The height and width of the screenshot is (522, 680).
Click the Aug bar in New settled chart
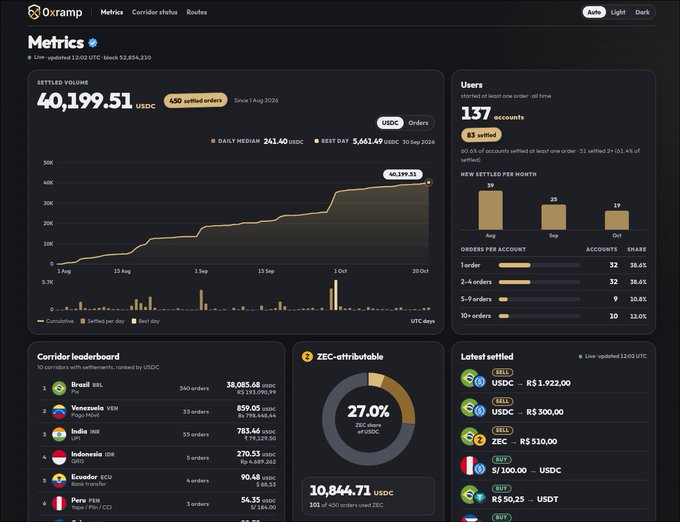coord(490,210)
